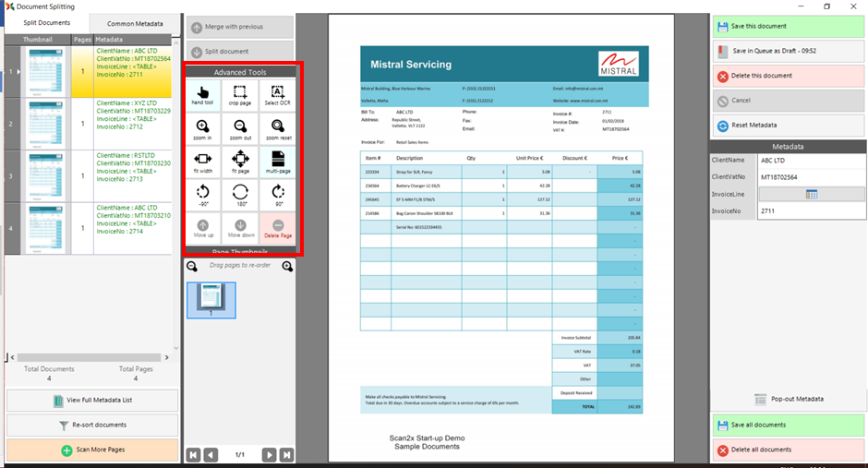Edit the ClientName field
This screenshot has height=468, width=868.
(812, 160)
